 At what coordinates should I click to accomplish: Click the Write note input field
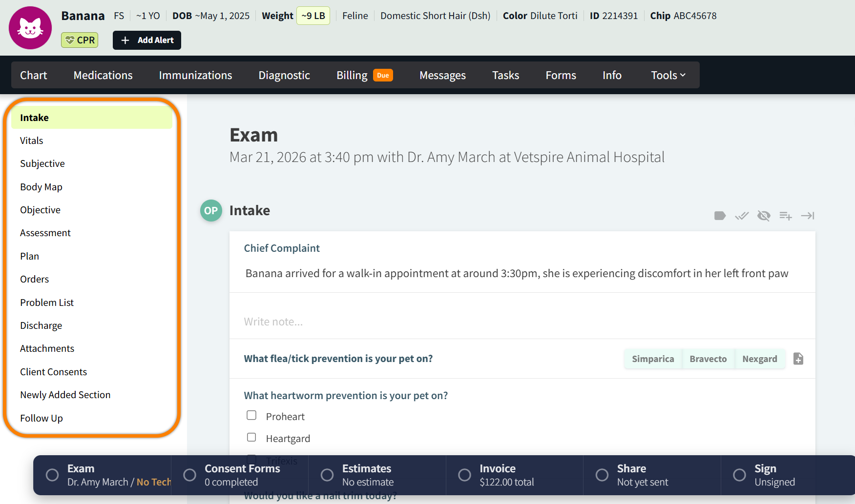coord(522,322)
